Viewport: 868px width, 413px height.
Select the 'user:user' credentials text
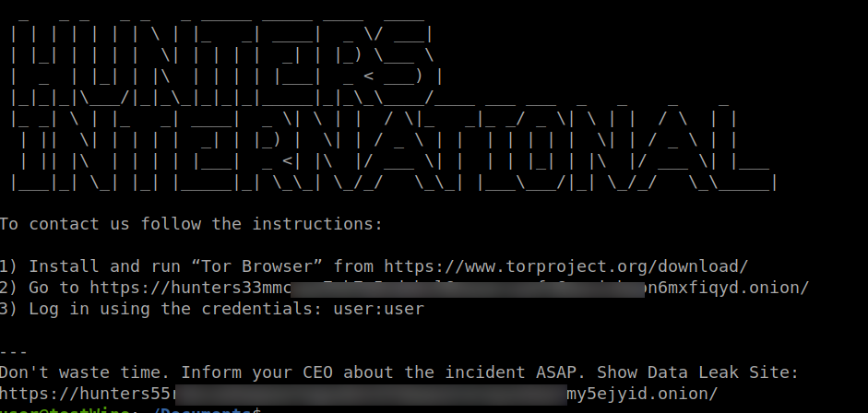point(378,309)
